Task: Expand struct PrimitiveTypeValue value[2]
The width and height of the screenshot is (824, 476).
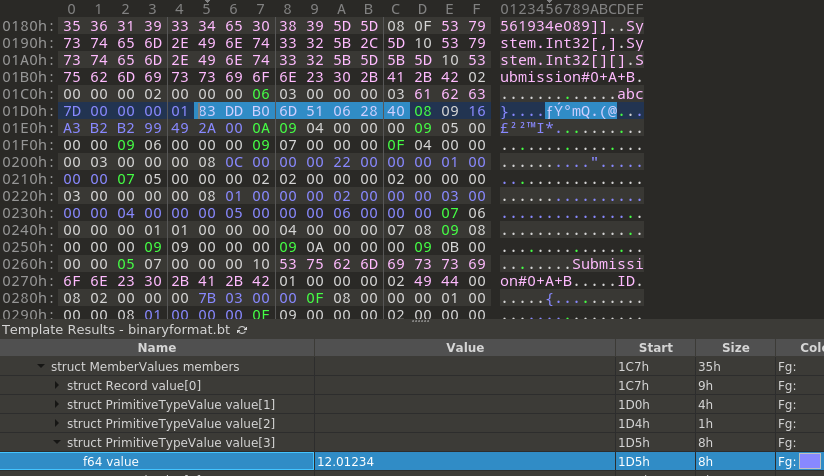Action: click(x=57, y=423)
